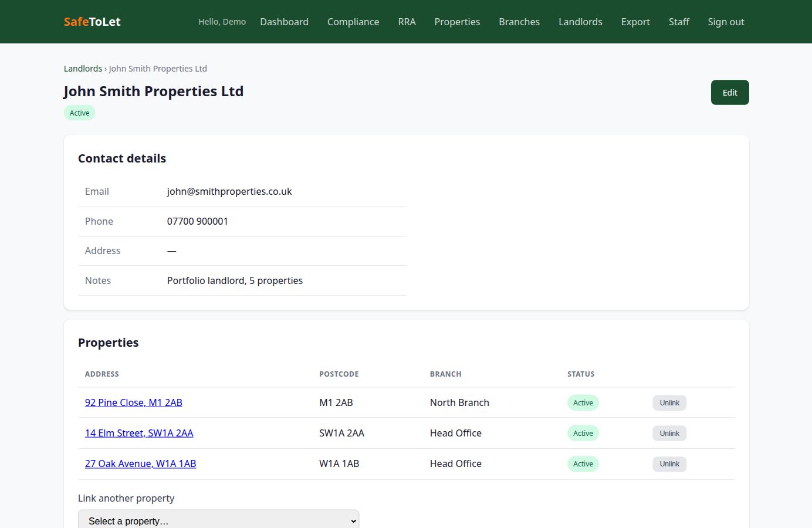The height and width of the screenshot is (528, 812).
Task: Click the postcode cell W1A 1AB
Action: click(339, 463)
